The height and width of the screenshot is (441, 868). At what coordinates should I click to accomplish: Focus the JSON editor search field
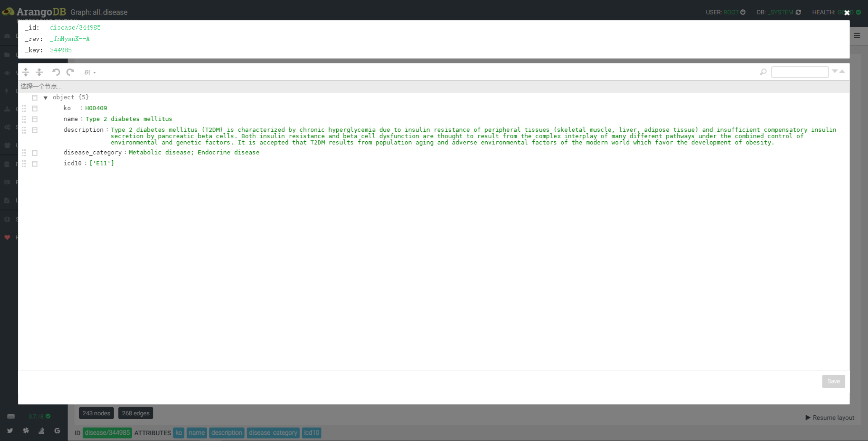pyautogui.click(x=800, y=72)
